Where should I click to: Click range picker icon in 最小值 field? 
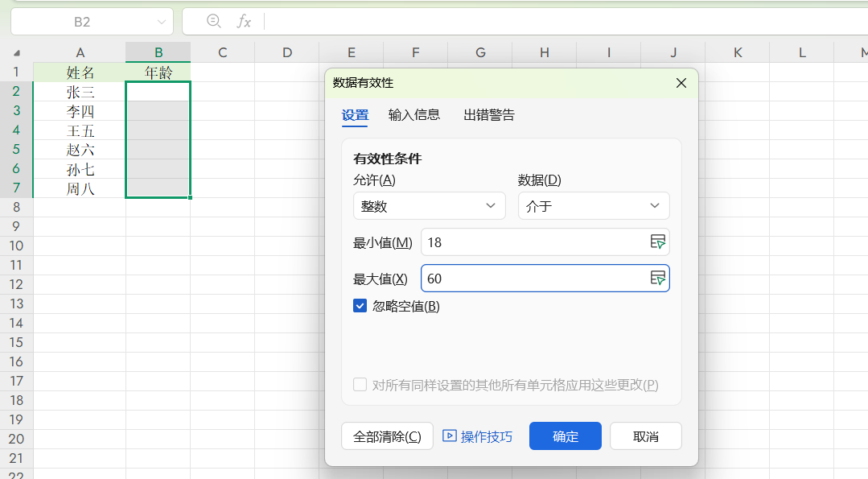click(657, 242)
